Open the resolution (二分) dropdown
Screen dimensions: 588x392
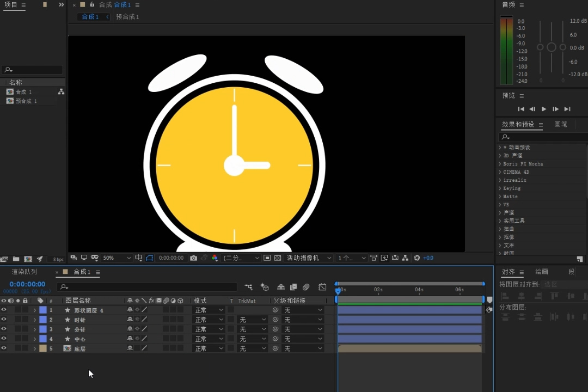click(x=241, y=258)
